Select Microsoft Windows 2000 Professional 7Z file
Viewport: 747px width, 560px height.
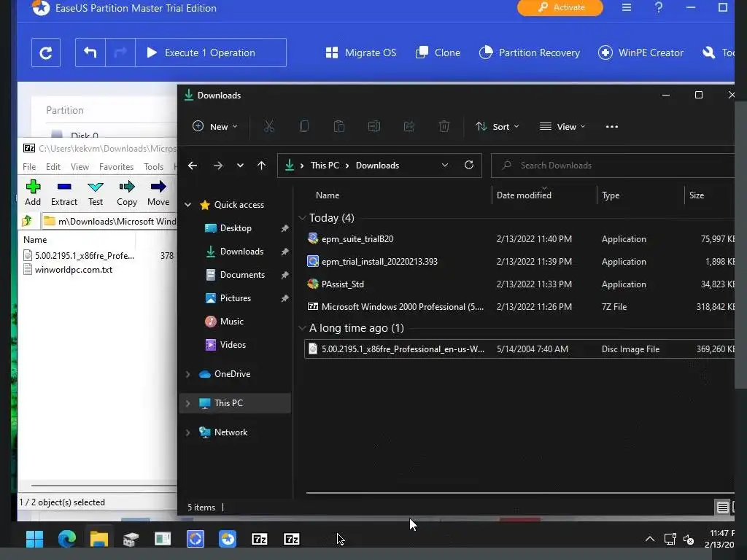point(519,307)
